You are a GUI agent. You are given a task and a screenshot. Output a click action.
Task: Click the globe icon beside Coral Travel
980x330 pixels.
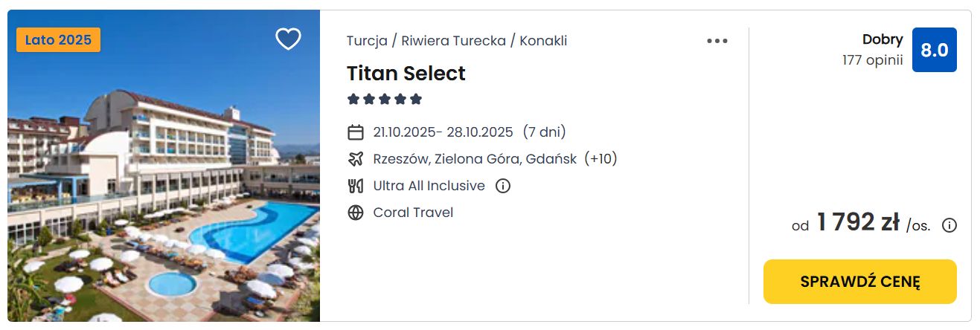tap(356, 213)
